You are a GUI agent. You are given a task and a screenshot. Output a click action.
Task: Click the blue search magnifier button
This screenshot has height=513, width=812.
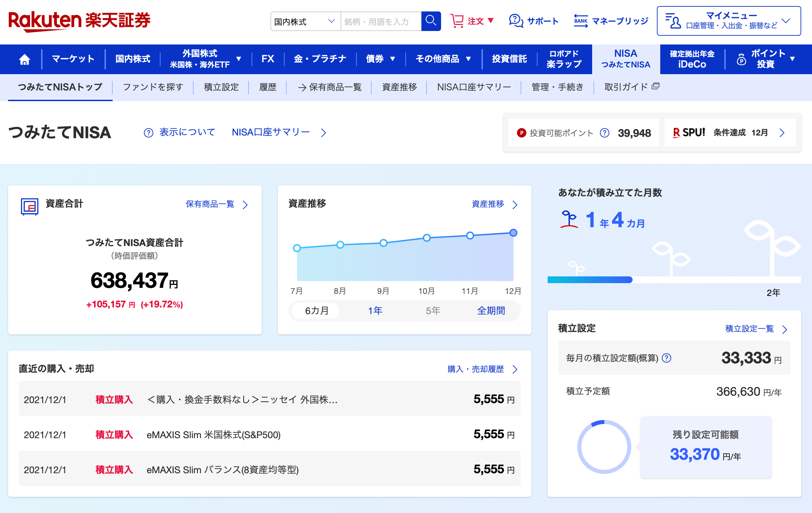[x=431, y=21]
